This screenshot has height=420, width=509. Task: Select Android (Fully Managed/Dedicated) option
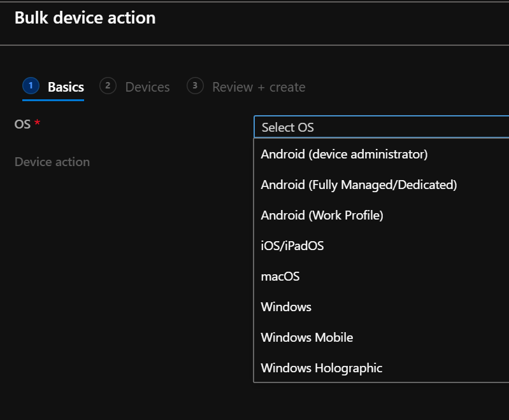tap(359, 185)
